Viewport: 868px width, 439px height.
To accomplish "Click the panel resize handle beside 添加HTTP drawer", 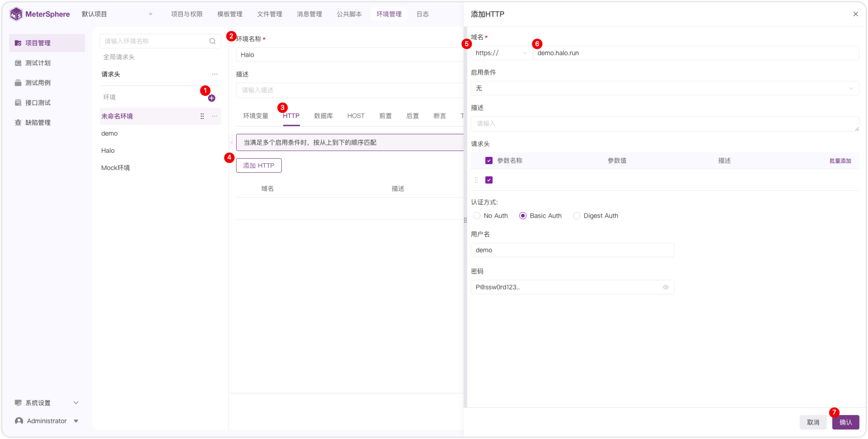I will tap(465, 220).
